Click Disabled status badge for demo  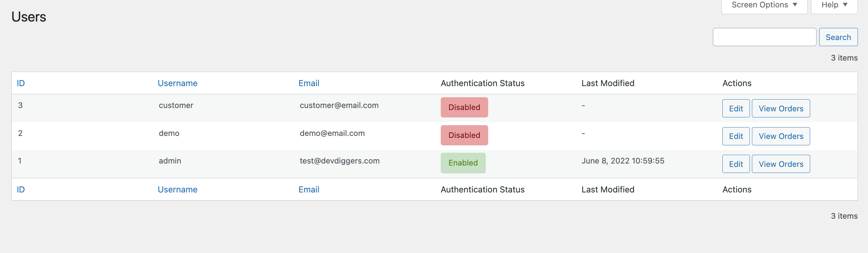[x=464, y=135]
